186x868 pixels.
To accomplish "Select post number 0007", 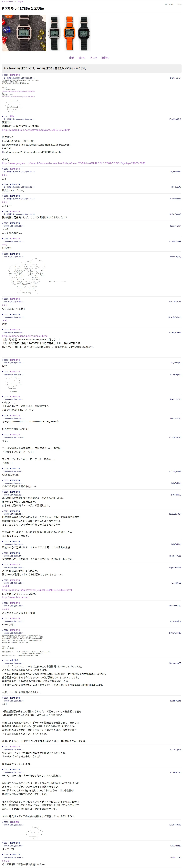I will 6,223.
